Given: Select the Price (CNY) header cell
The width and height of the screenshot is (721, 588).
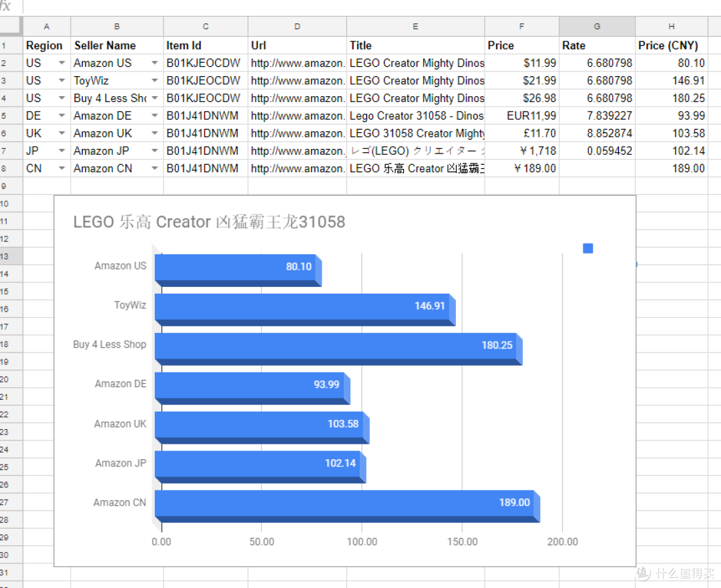Looking at the screenshot, I should [x=672, y=45].
